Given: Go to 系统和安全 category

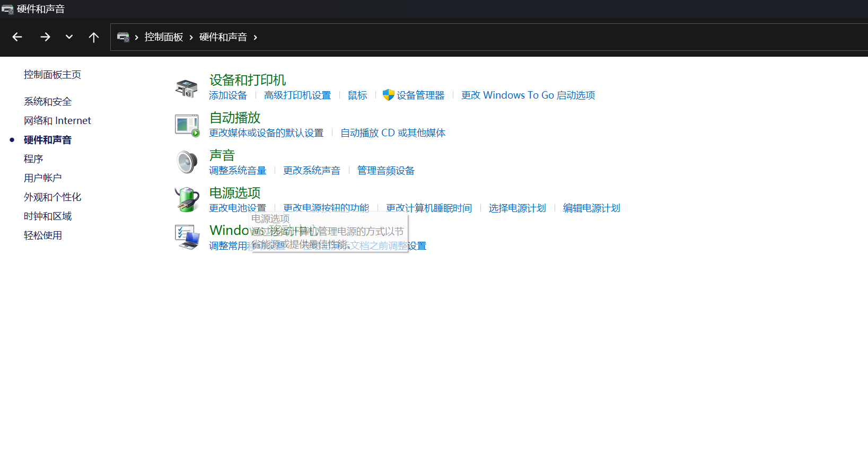Looking at the screenshot, I should click(48, 102).
